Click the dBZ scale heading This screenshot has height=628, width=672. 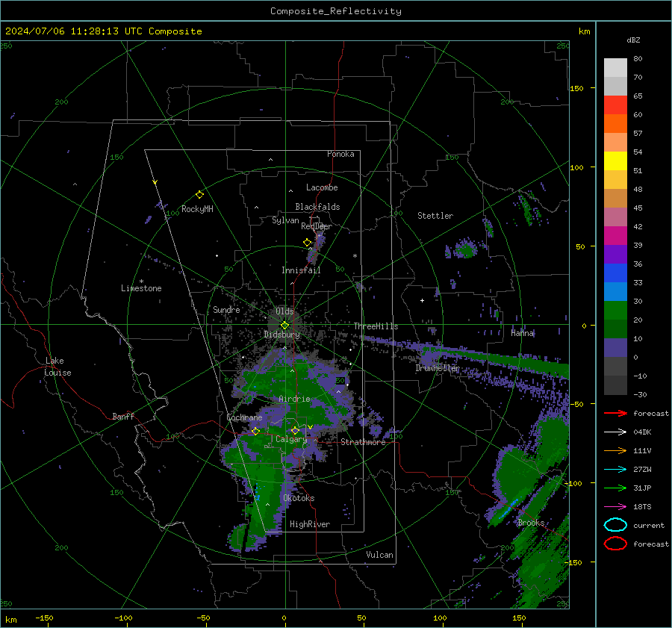(x=633, y=40)
